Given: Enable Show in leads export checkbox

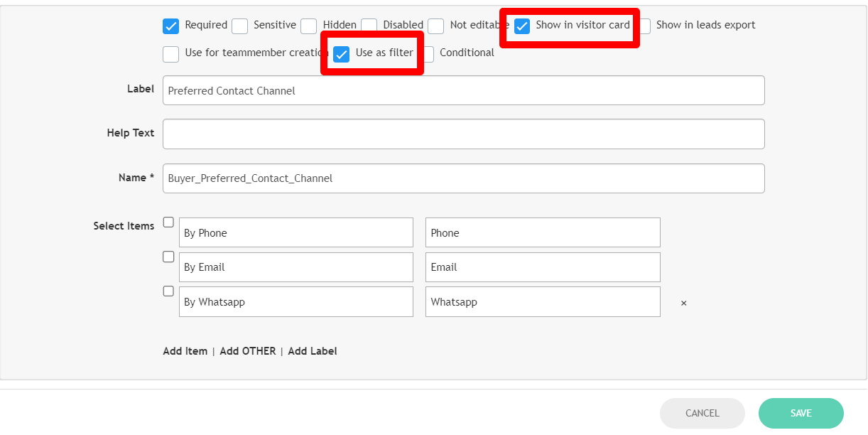Looking at the screenshot, I should (644, 26).
